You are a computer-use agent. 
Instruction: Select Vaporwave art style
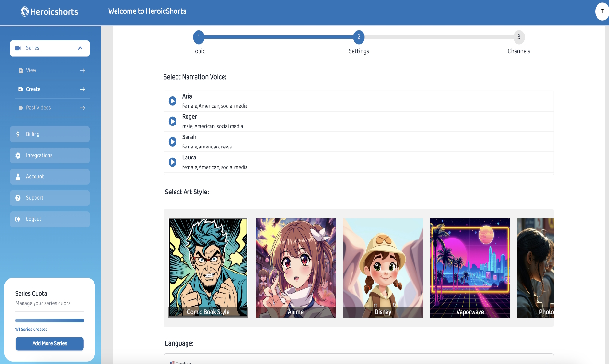pos(470,268)
